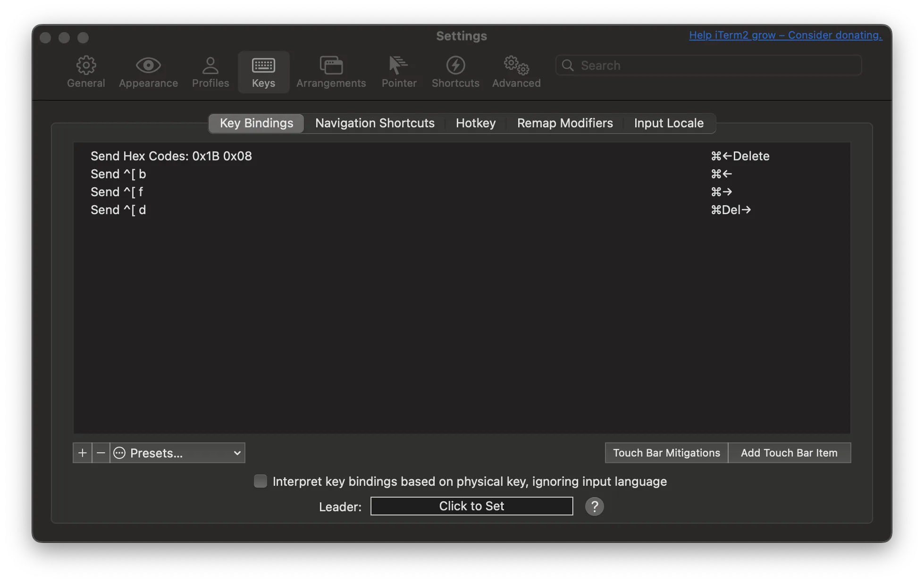
Task: Open the Input Locale tab
Action: tap(669, 123)
